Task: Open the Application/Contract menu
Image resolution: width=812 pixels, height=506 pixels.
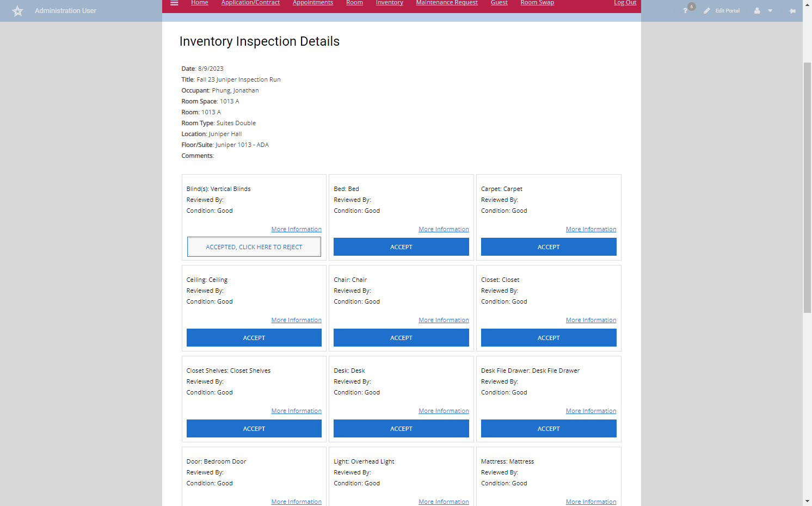Action: [x=250, y=3]
